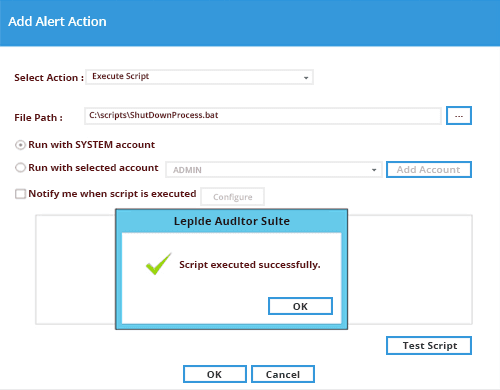The height and width of the screenshot is (390, 500).
Task: Click the bottom OK button of dialog
Action: [x=215, y=374]
